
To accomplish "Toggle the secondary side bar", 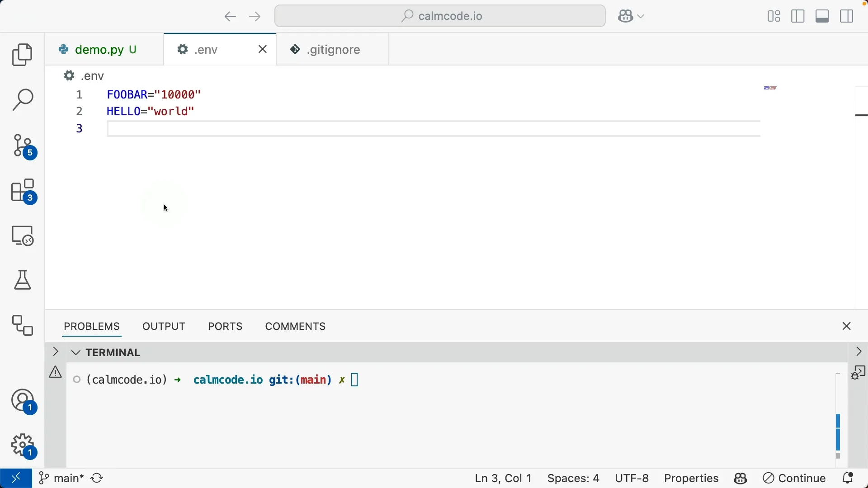I will point(847,17).
